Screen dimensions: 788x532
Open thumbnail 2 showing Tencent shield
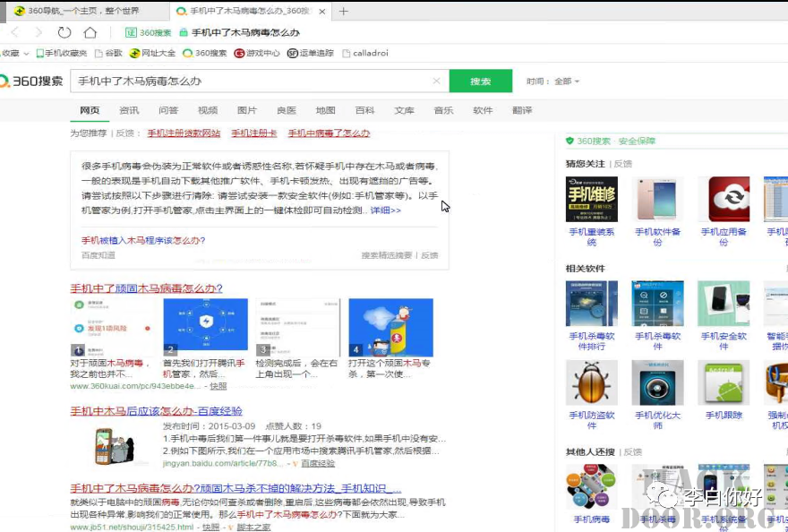coord(206,327)
